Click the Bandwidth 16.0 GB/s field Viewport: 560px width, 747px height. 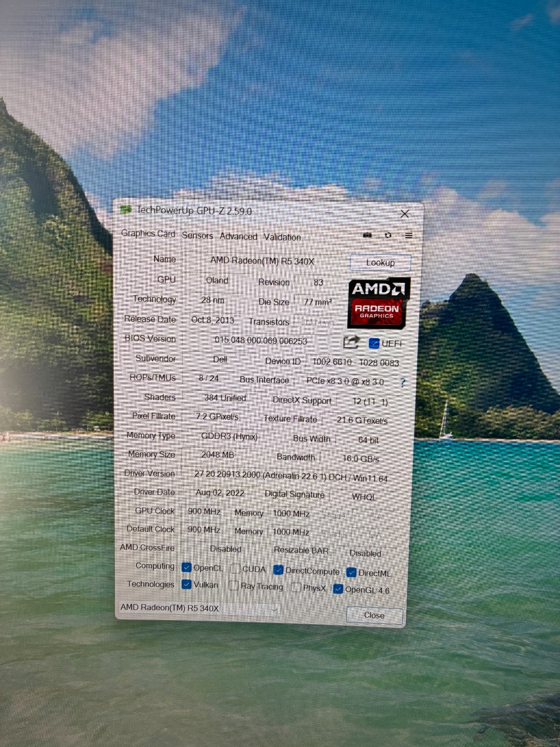pyautogui.click(x=361, y=458)
